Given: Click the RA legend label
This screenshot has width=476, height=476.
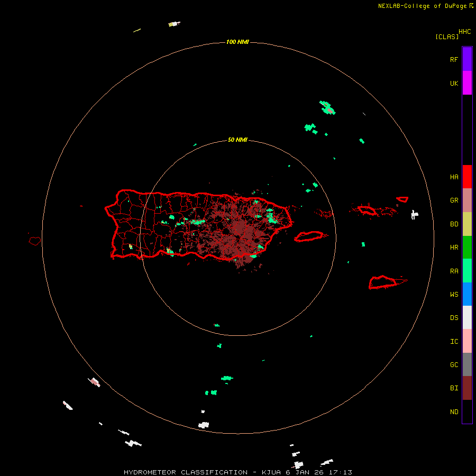Looking at the screenshot, I should [x=454, y=271].
